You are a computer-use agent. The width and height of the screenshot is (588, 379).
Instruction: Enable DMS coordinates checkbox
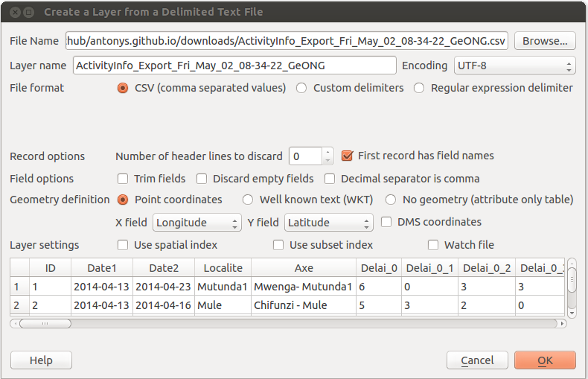click(x=386, y=222)
